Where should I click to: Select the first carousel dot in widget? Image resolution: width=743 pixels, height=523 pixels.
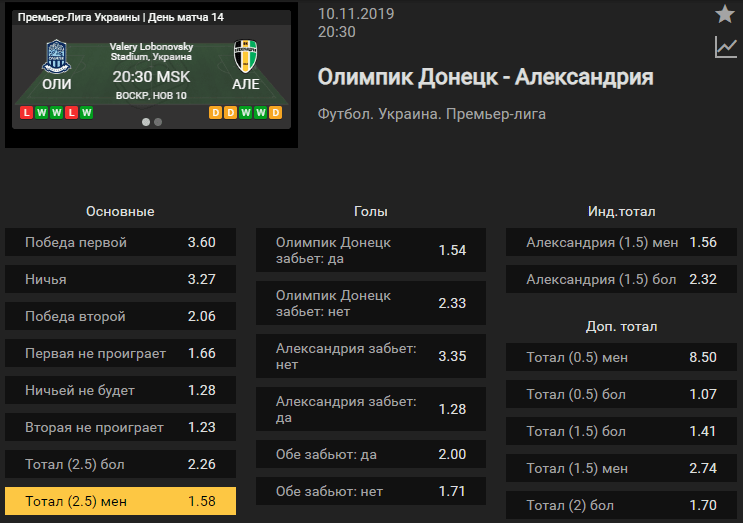pyautogui.click(x=146, y=122)
